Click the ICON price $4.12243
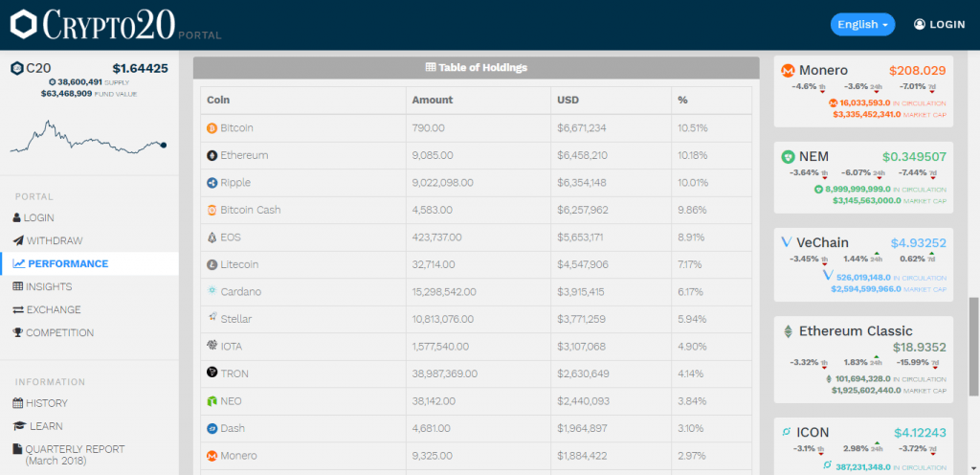 [x=920, y=433]
